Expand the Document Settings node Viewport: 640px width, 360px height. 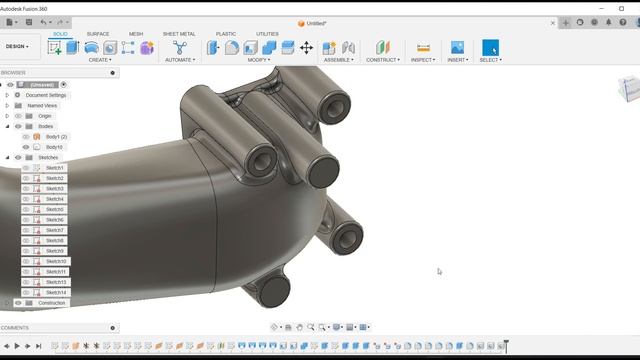pyautogui.click(x=7, y=95)
